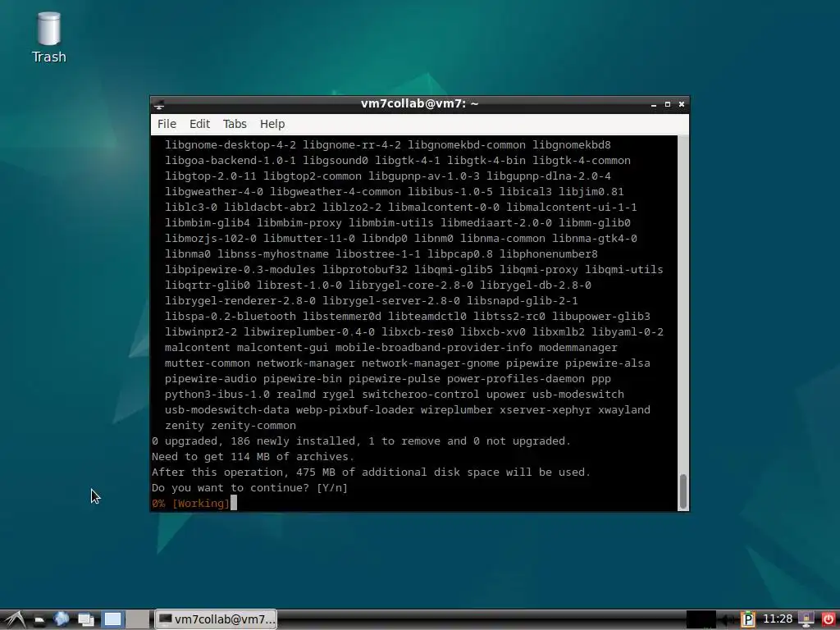Click the 'Need to get 114 MB' line
This screenshot has height=630, width=840.
pyautogui.click(x=253, y=456)
